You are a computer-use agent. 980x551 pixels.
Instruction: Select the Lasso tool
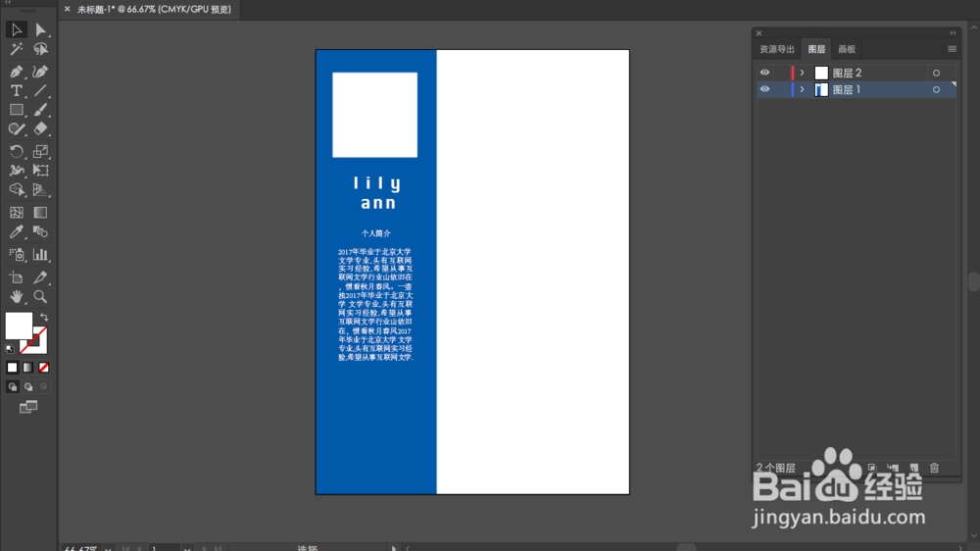point(40,49)
